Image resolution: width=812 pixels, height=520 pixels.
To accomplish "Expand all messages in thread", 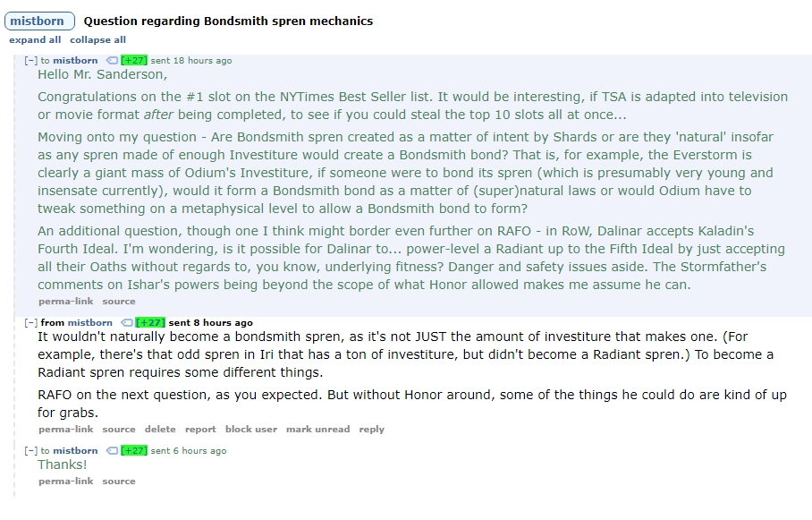I will pos(35,40).
